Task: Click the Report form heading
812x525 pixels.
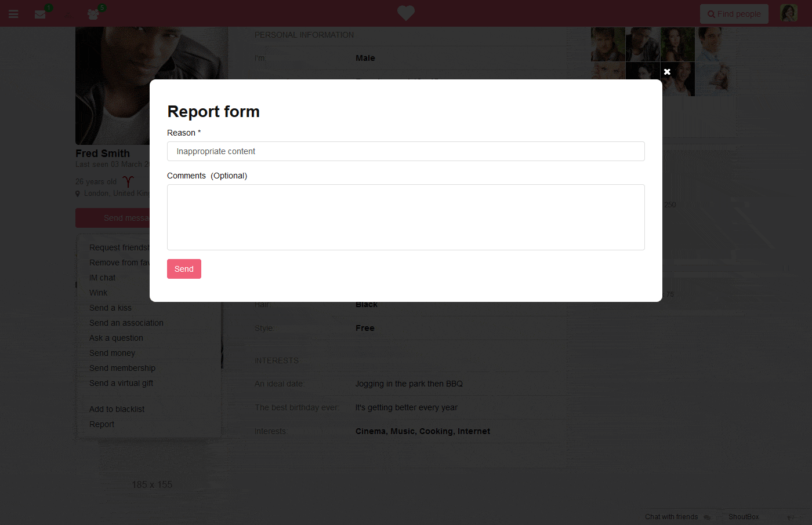Action: click(x=213, y=111)
